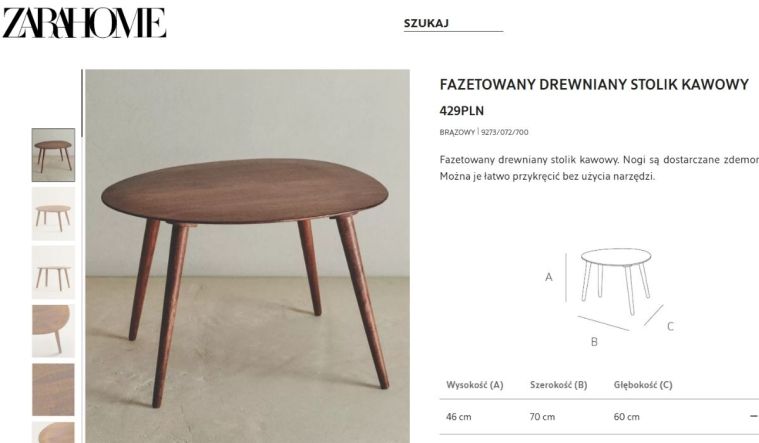759x443 pixels.
Task: Click the product description paragraph
Action: click(x=599, y=168)
